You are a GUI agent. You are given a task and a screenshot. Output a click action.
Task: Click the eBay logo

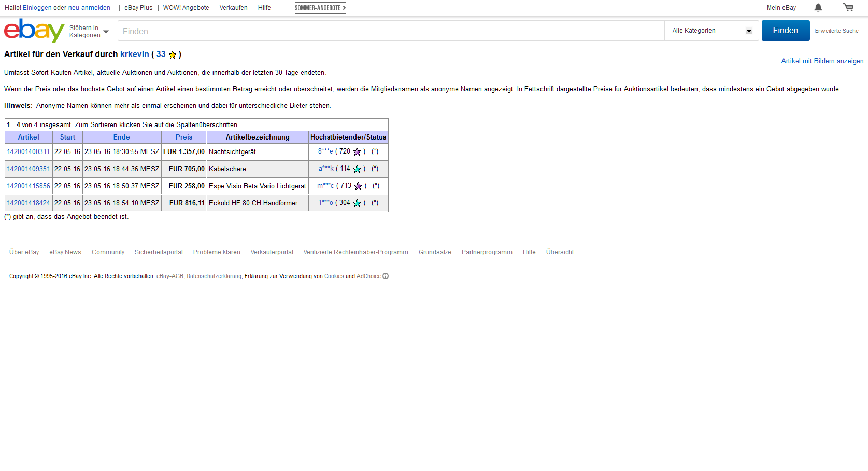coord(34,31)
